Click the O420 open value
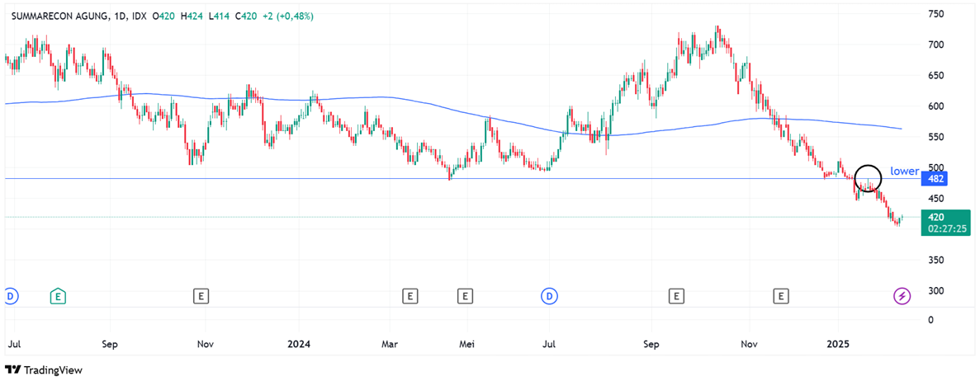Viewport: 980px width, 381px height. coord(165,16)
